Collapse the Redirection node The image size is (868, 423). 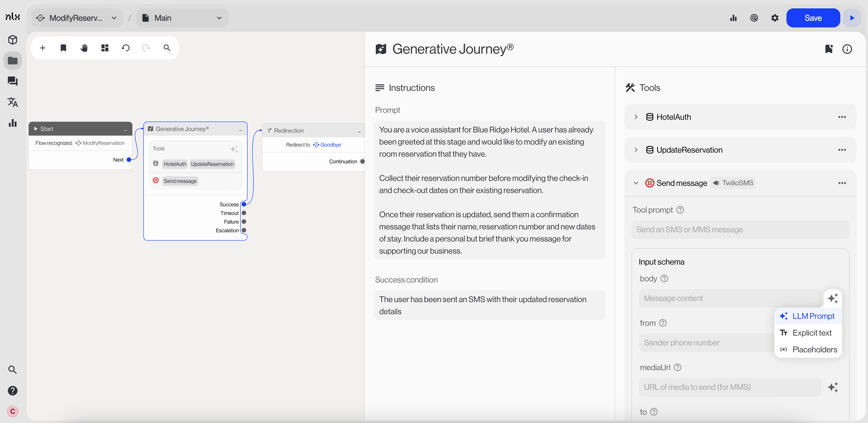coord(359,131)
